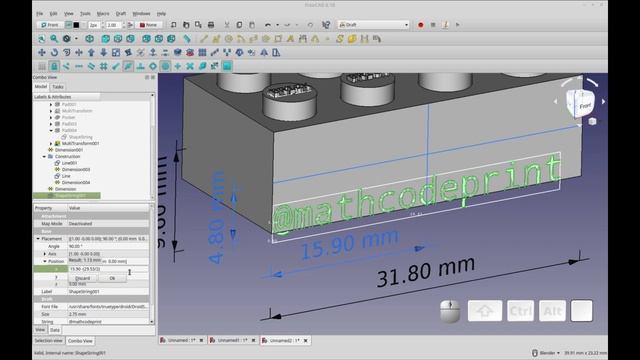Switch to the View property tab

point(40,330)
